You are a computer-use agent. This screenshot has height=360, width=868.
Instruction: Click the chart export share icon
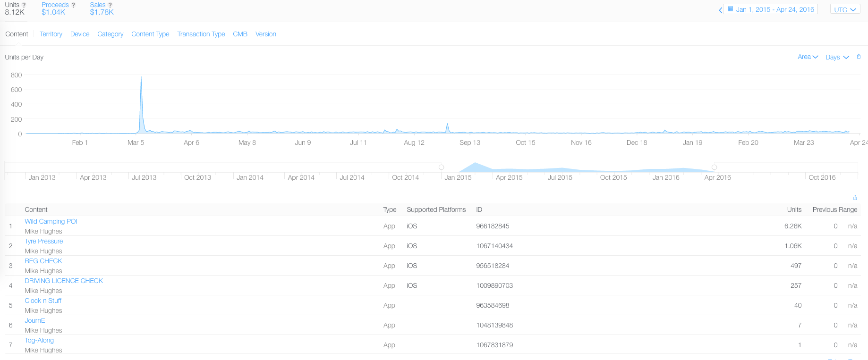tap(859, 57)
